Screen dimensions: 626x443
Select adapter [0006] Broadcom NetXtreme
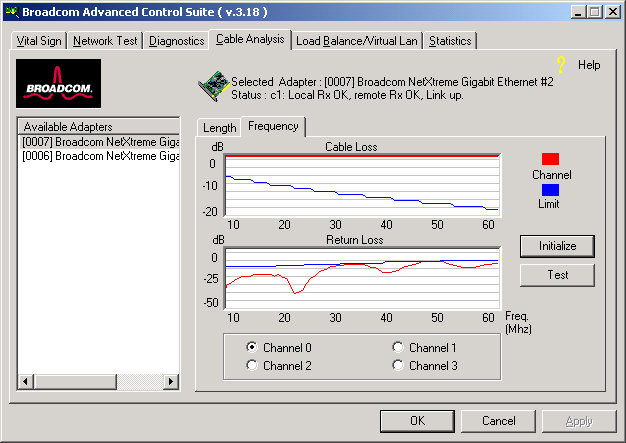tap(99, 156)
